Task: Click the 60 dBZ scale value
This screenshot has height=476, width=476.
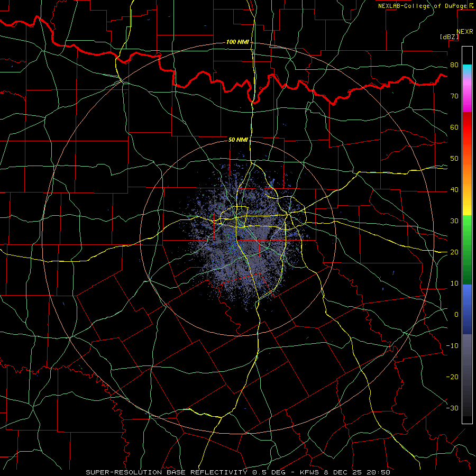Action: click(454, 127)
